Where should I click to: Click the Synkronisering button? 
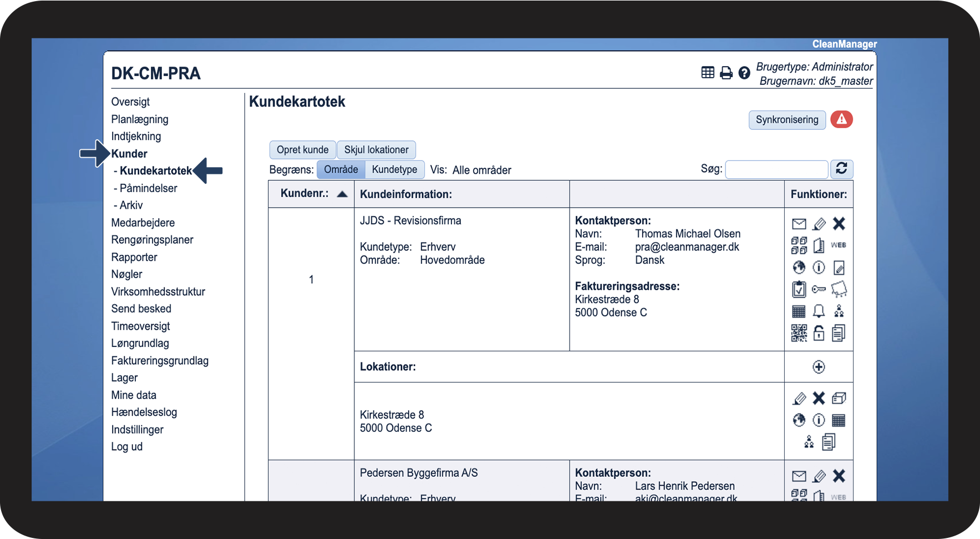point(787,120)
